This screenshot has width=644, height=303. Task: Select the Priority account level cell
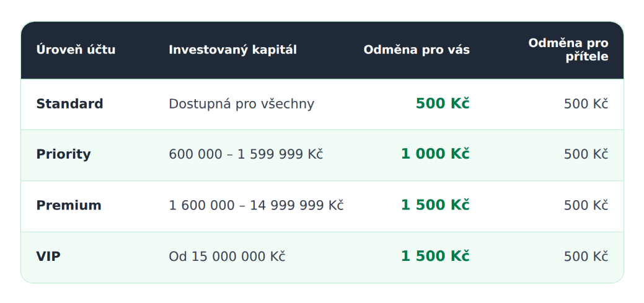pos(63,154)
